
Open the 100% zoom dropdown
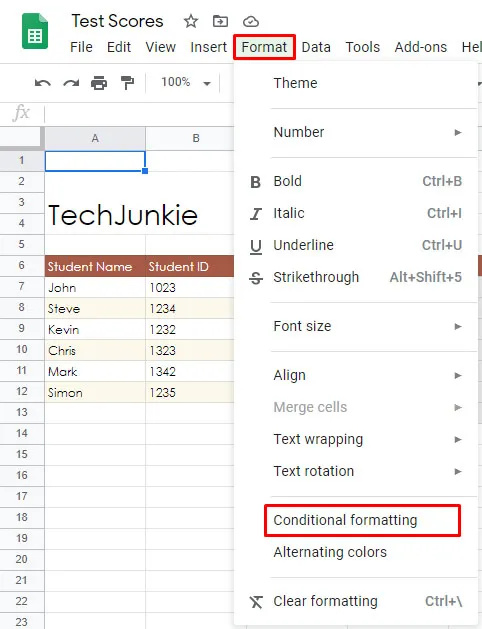coord(186,83)
